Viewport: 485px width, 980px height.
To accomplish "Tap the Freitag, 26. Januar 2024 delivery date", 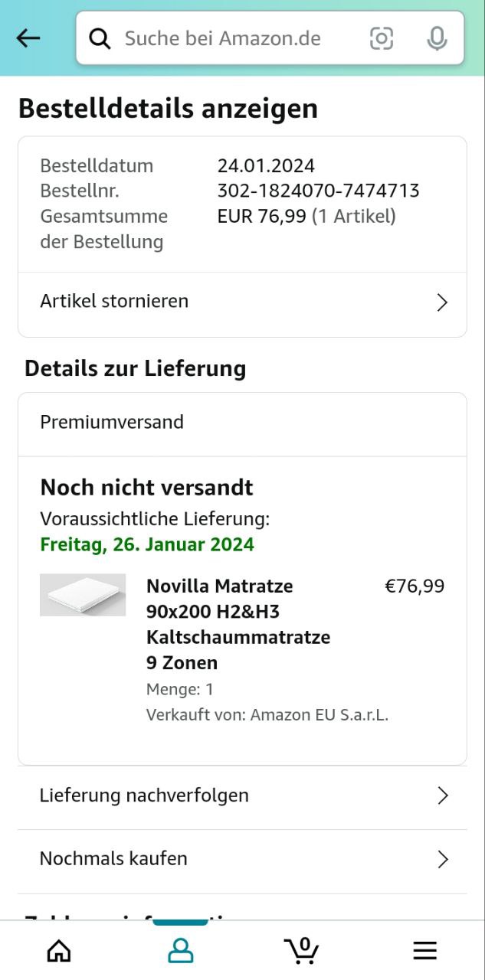I will point(147,544).
